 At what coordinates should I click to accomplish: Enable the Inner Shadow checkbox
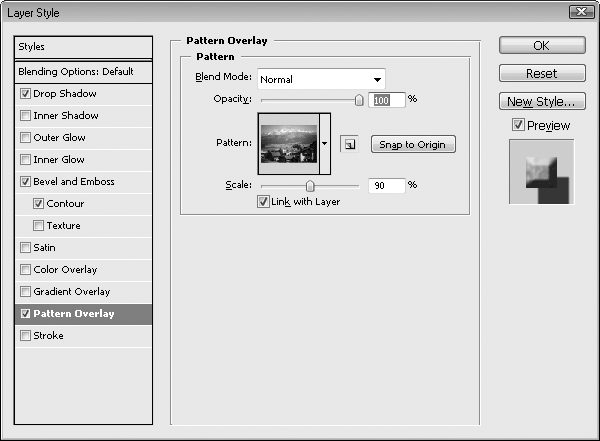tap(25, 115)
